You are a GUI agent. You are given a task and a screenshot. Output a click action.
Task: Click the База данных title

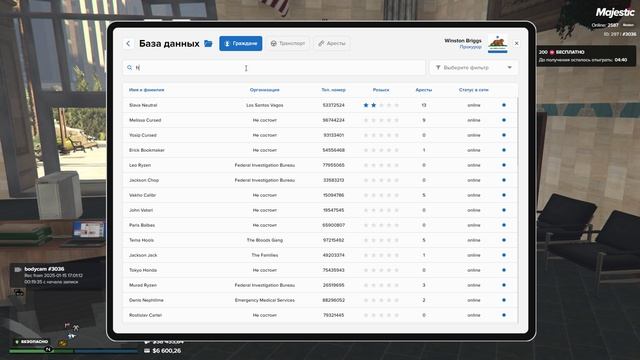pos(169,43)
